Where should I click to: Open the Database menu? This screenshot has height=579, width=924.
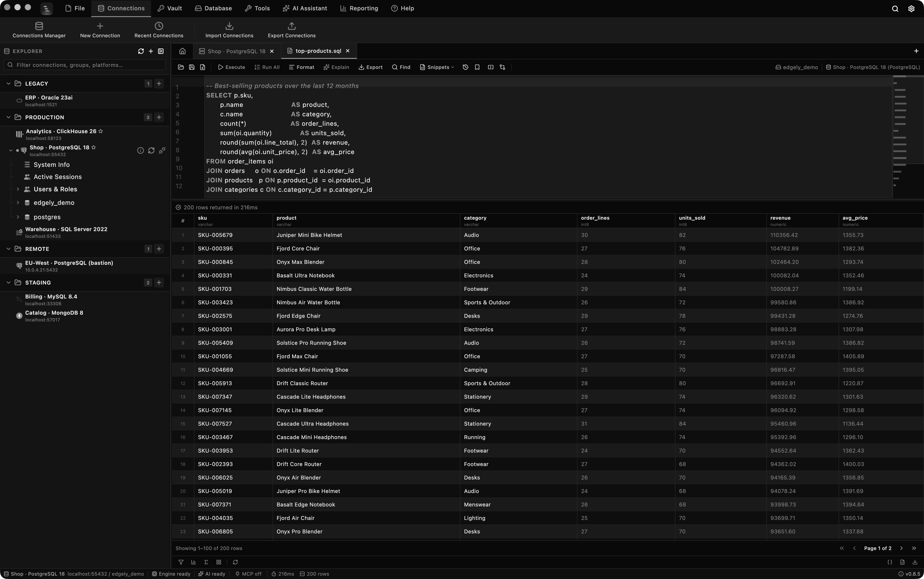[x=213, y=9]
